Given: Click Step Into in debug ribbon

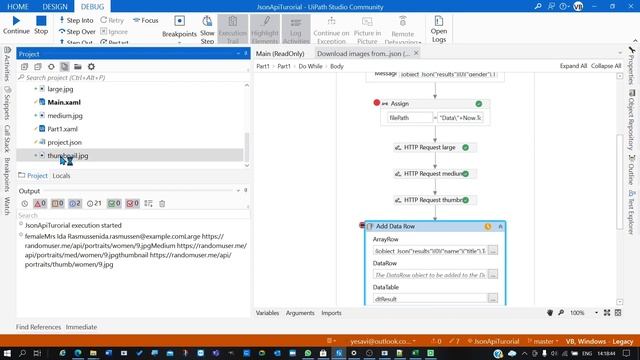Looking at the screenshot, I should point(76,20).
